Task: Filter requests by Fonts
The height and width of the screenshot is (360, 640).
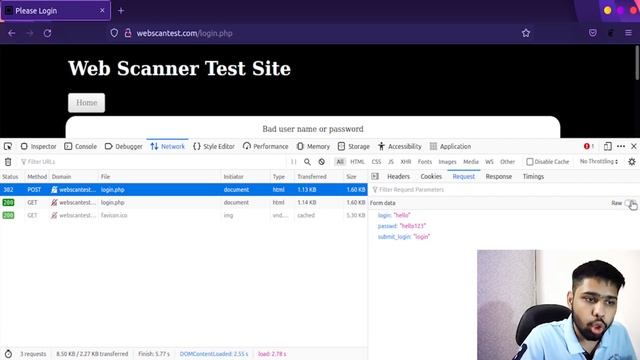Action: [424, 162]
